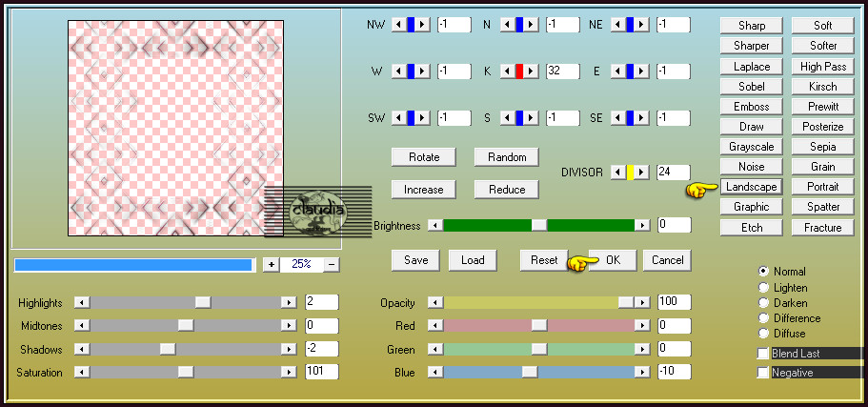
Task: Click the Blue slider thumb
Action: [530, 372]
